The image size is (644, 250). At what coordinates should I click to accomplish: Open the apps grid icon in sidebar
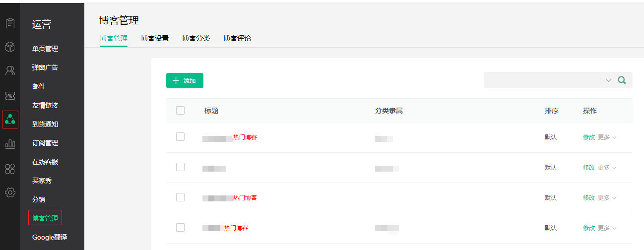(10, 169)
